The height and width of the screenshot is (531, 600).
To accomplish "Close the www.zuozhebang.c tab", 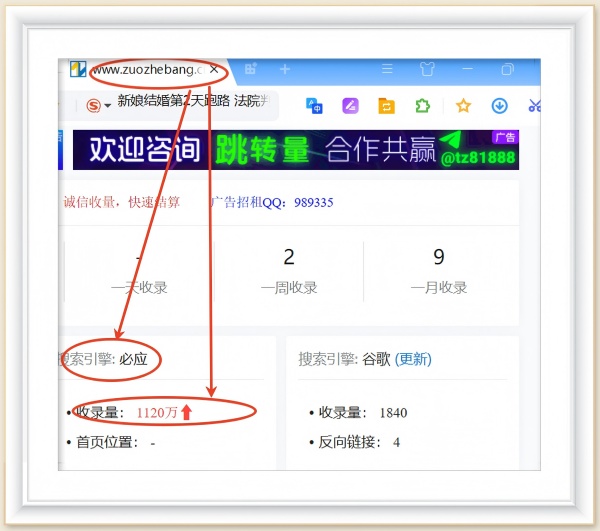I will 214,70.
